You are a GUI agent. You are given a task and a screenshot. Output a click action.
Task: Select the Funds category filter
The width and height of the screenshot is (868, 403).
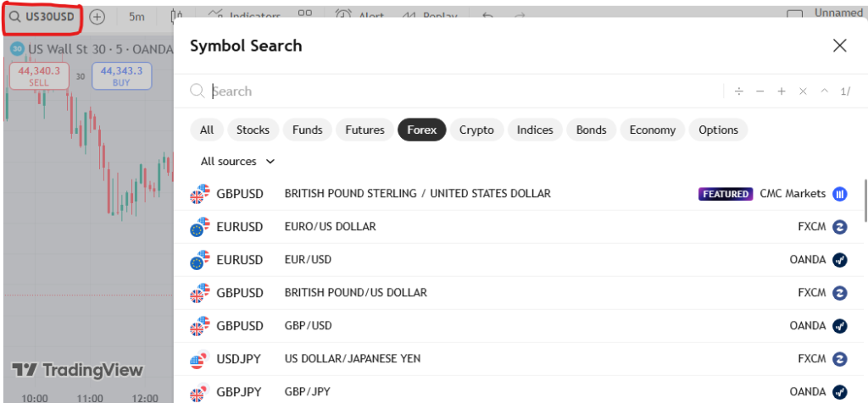307,130
